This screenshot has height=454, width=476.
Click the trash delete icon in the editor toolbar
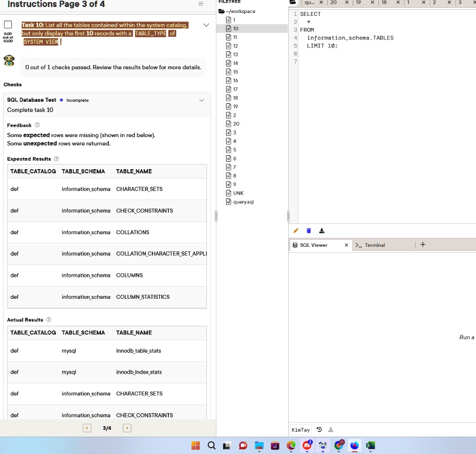309,230
